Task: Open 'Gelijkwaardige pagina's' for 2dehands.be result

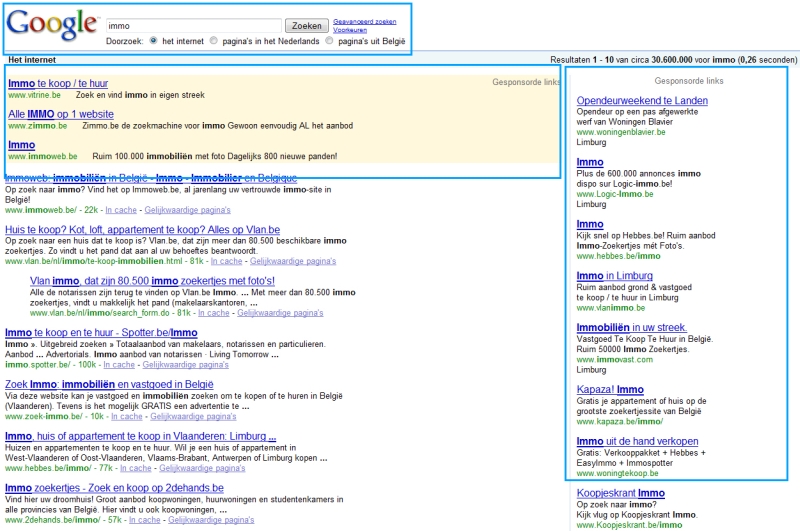Action: click(211, 520)
